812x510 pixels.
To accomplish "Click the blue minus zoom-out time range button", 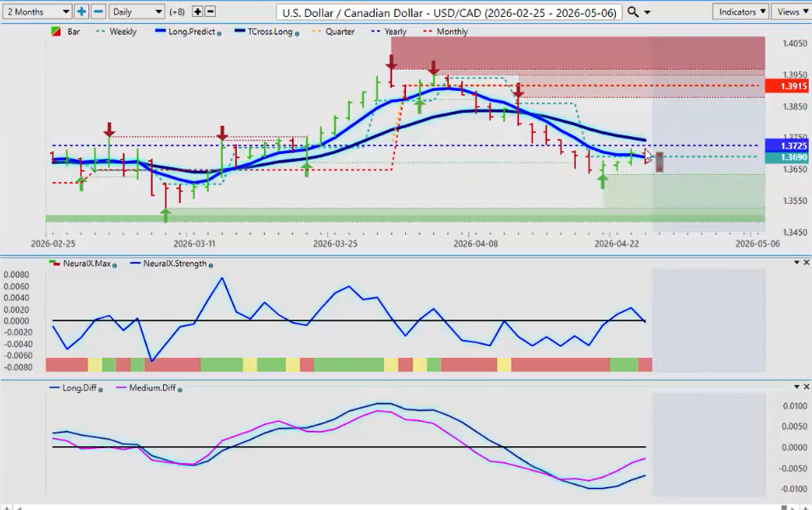I will [x=99, y=12].
